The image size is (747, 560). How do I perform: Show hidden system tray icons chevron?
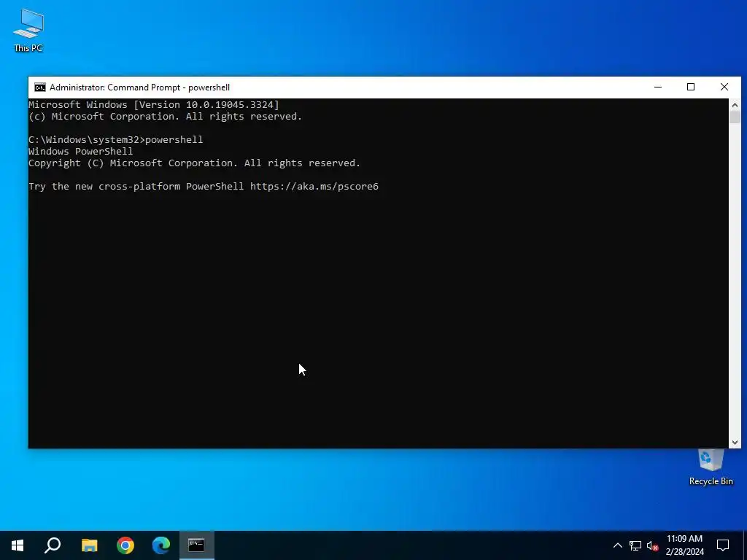point(617,545)
